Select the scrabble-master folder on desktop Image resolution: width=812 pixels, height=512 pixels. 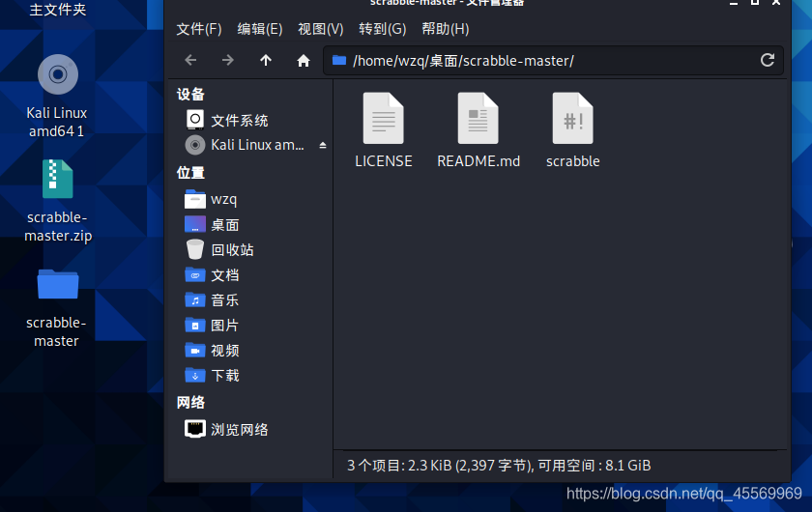coord(57,284)
